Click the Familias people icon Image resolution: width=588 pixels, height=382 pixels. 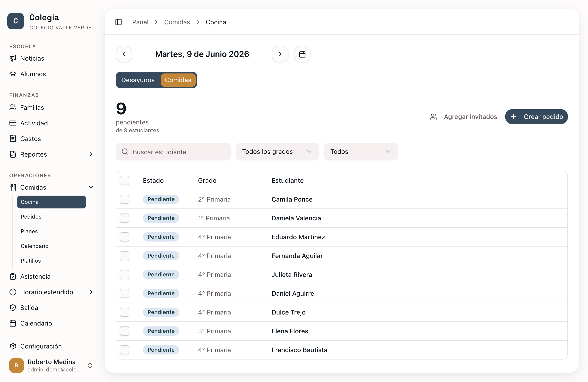click(13, 107)
